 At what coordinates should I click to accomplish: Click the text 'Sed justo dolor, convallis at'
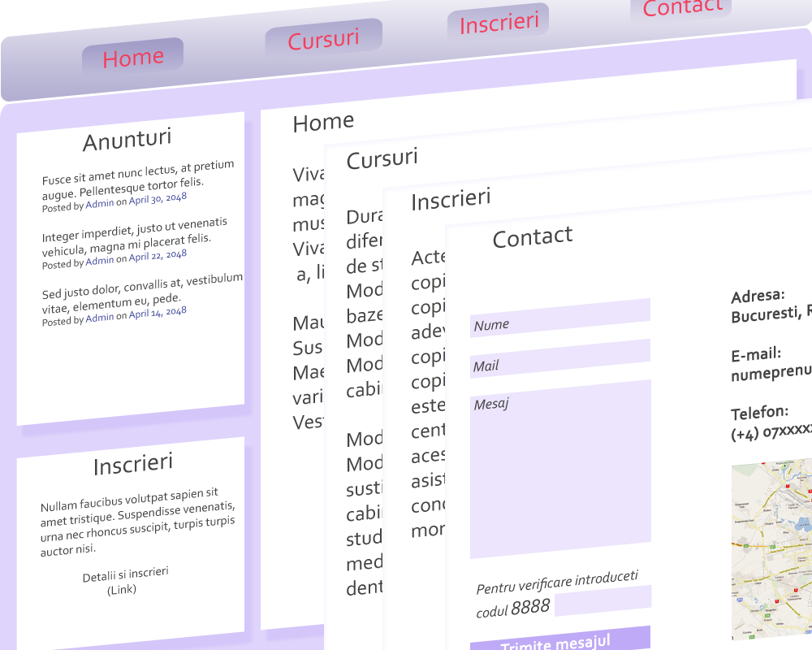112,290
